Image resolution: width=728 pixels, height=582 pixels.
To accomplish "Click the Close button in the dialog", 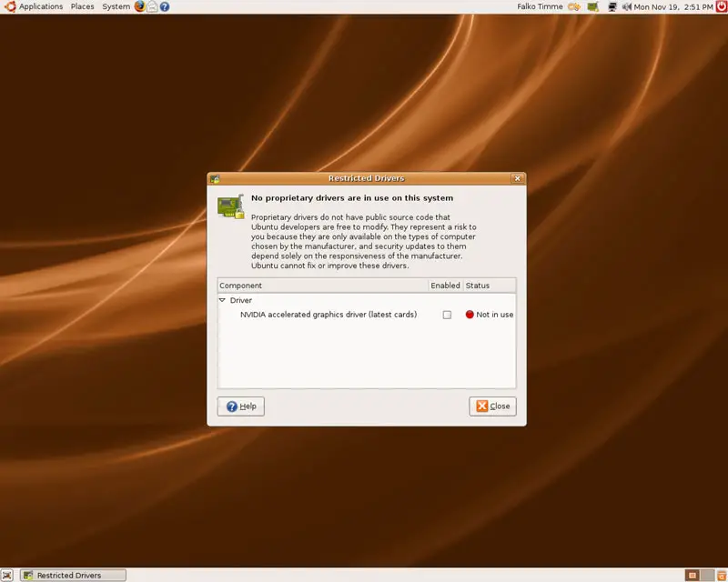I will (x=492, y=406).
